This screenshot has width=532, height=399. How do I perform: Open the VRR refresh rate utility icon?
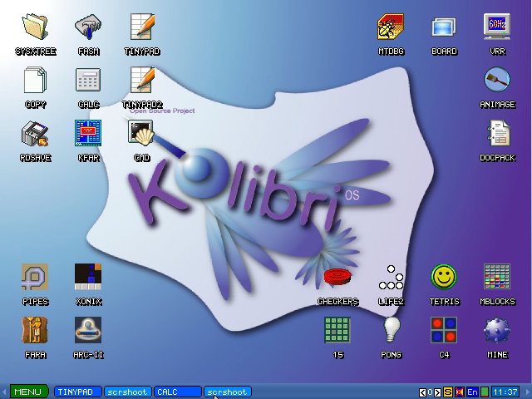(x=497, y=27)
